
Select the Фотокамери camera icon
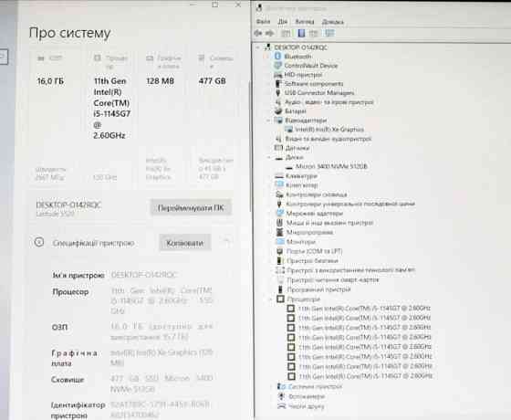pyautogui.click(x=281, y=396)
